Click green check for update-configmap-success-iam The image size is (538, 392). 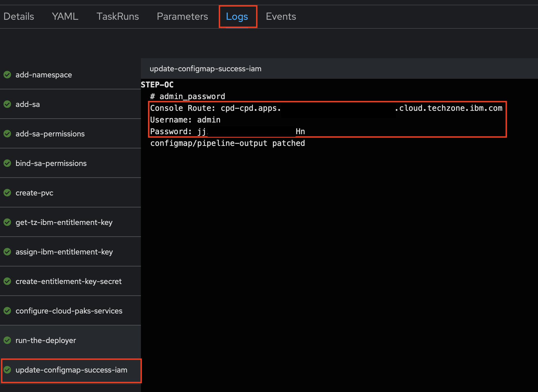7,370
